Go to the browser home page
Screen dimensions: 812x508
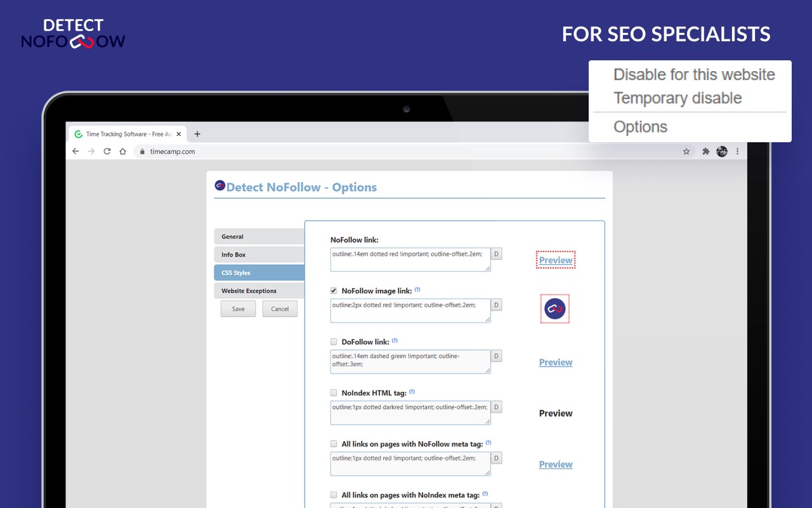click(x=123, y=152)
